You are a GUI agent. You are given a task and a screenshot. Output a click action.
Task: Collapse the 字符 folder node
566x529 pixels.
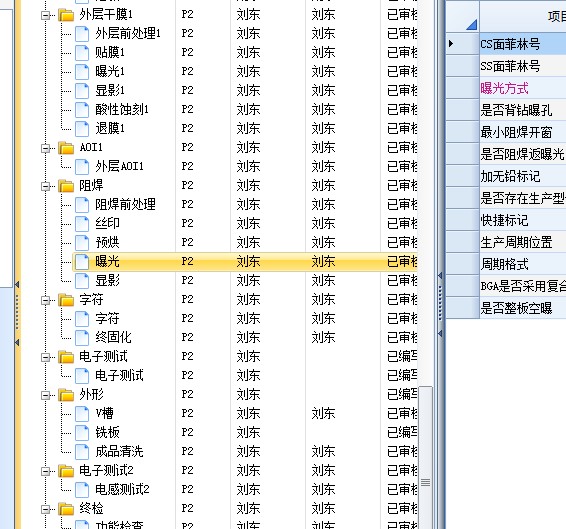point(45,300)
